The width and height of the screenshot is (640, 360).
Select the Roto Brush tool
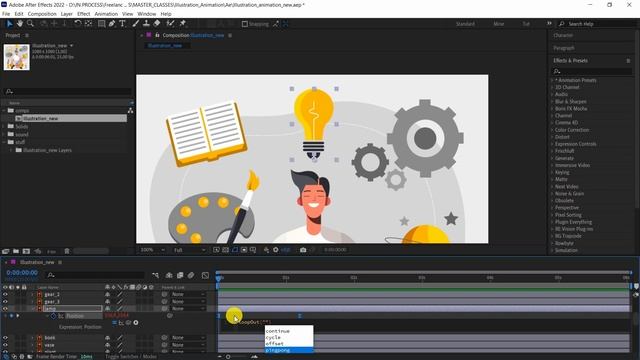coord(170,24)
